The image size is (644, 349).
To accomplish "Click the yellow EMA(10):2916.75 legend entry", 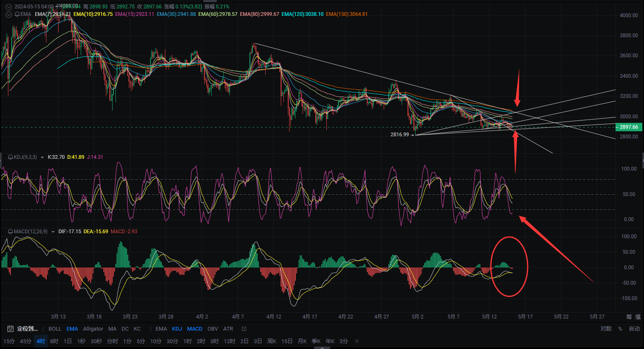I will [93, 14].
